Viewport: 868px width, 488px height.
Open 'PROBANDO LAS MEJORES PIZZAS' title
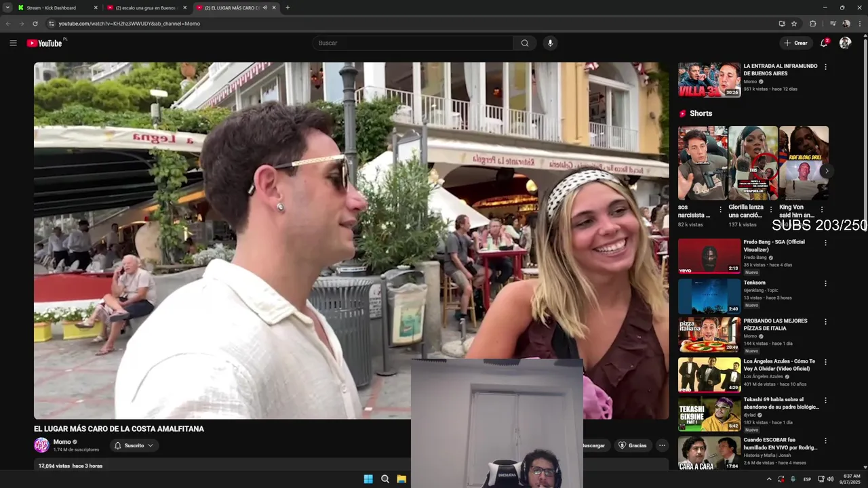coord(775,324)
